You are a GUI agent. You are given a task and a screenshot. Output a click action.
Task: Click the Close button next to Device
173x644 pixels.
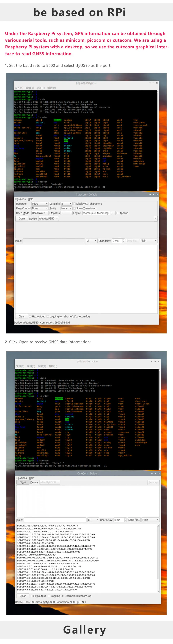click(x=23, y=482)
